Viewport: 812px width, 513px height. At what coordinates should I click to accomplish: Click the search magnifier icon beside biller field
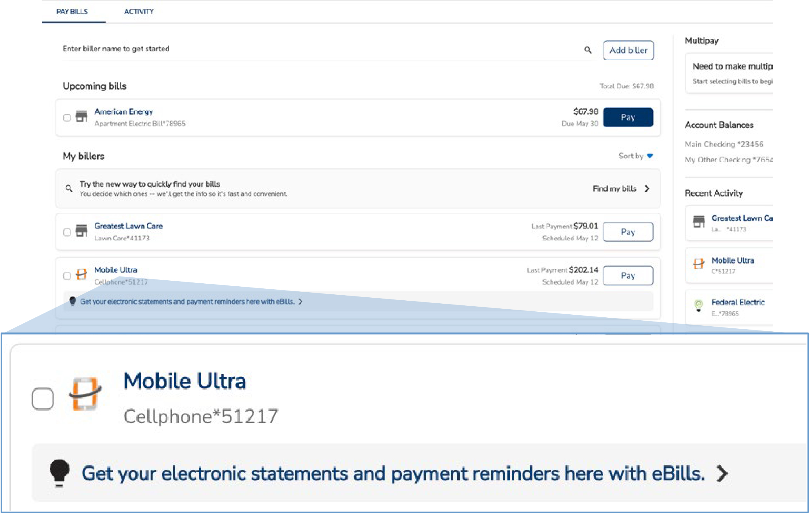(588, 50)
